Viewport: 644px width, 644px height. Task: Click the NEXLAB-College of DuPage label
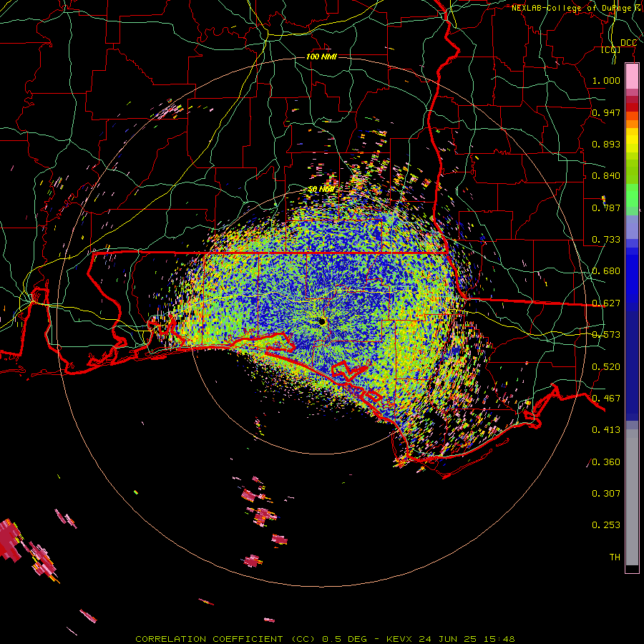tap(577, 8)
